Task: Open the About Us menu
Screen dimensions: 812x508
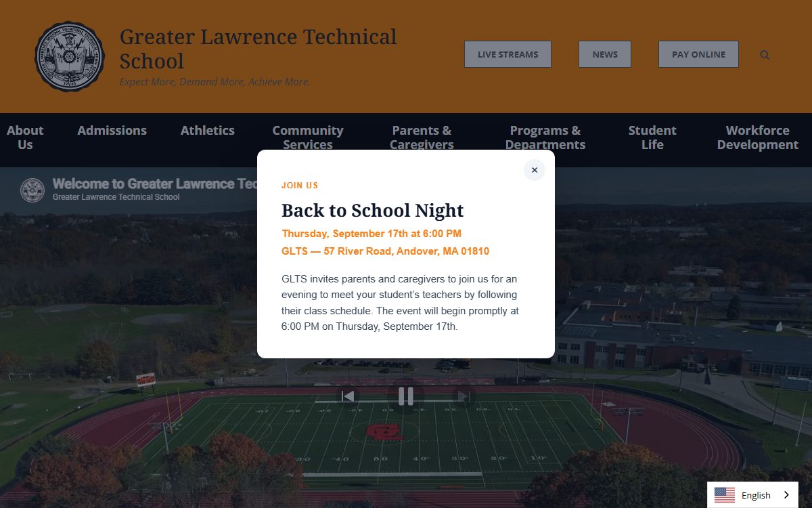Action: pyautogui.click(x=25, y=137)
